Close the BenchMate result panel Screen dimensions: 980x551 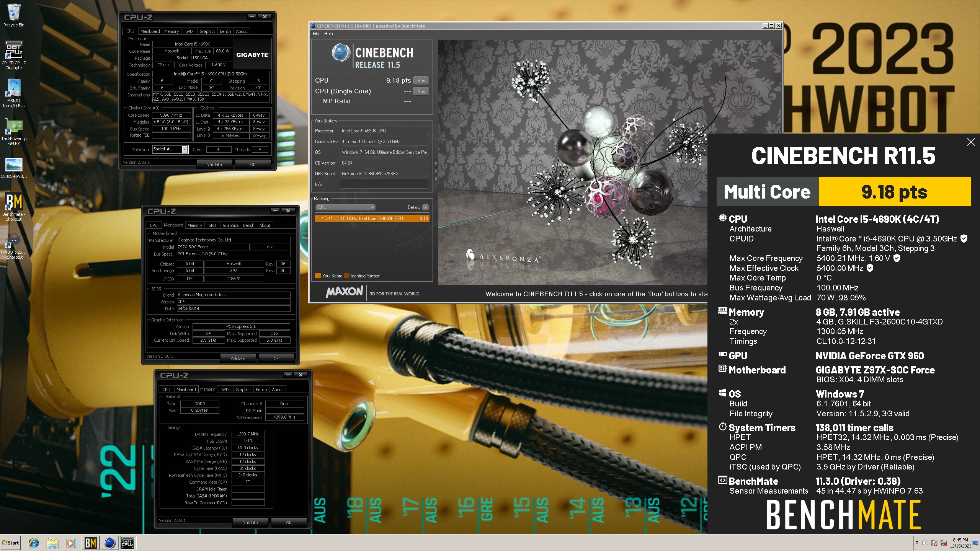971,142
